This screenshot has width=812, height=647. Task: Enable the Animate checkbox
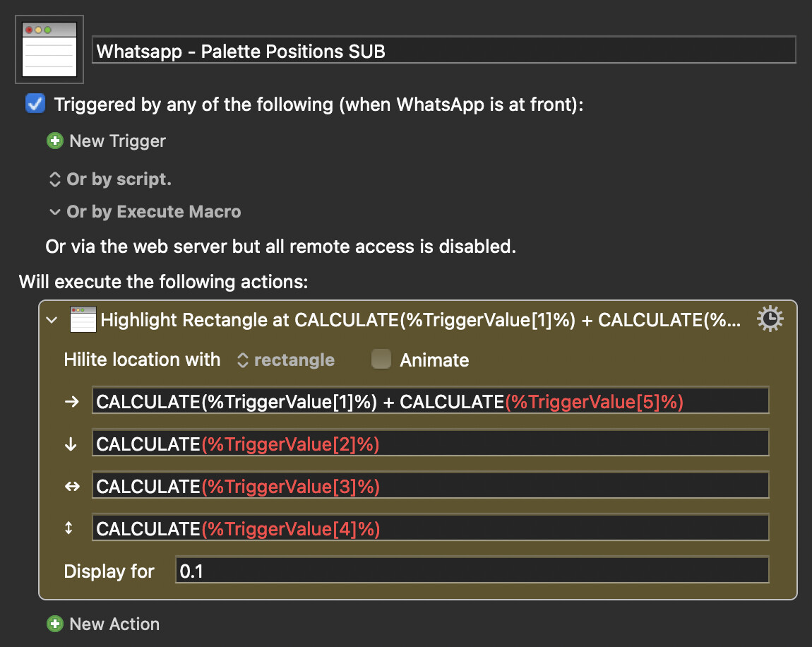tap(381, 360)
